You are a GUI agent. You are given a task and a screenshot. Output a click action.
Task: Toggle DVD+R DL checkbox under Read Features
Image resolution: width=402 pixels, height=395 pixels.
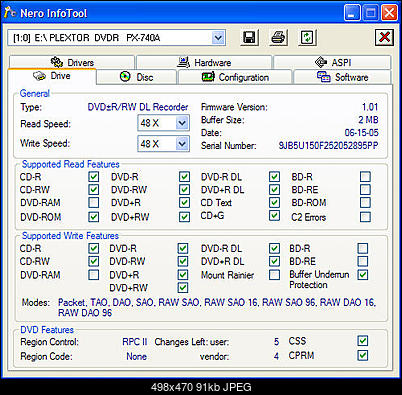coord(274,190)
